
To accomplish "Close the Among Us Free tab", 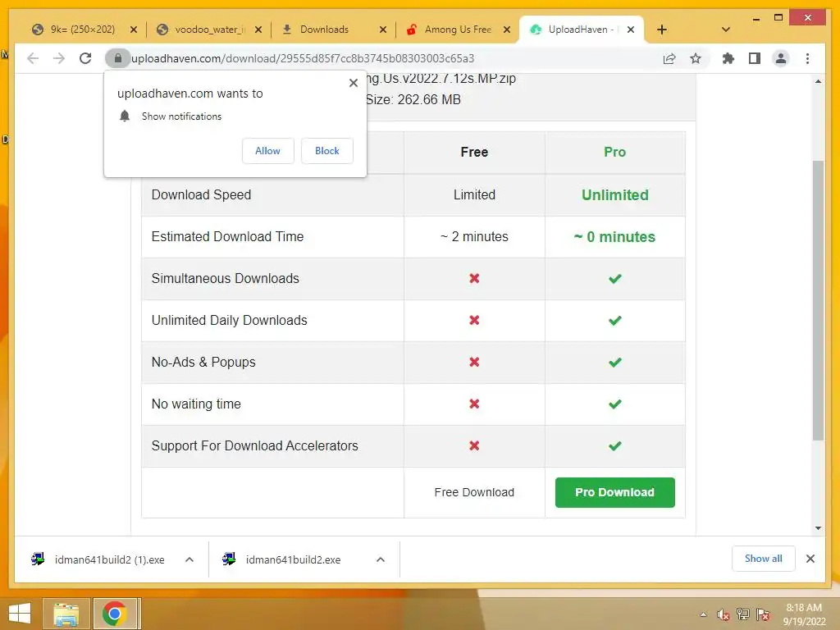I will 507,30.
